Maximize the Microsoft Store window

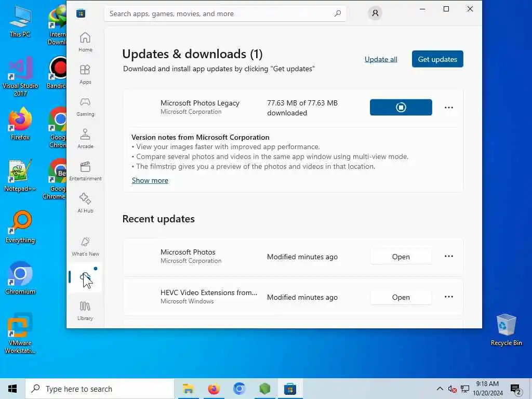tap(446, 9)
